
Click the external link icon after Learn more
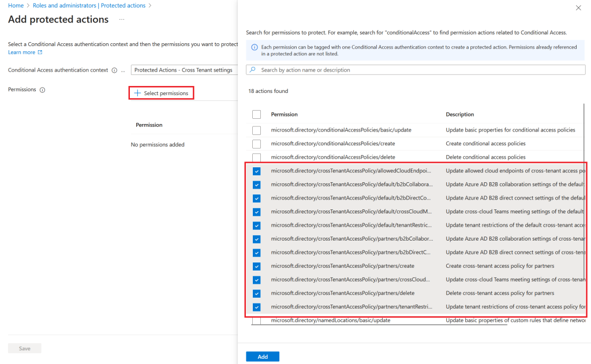coord(40,52)
